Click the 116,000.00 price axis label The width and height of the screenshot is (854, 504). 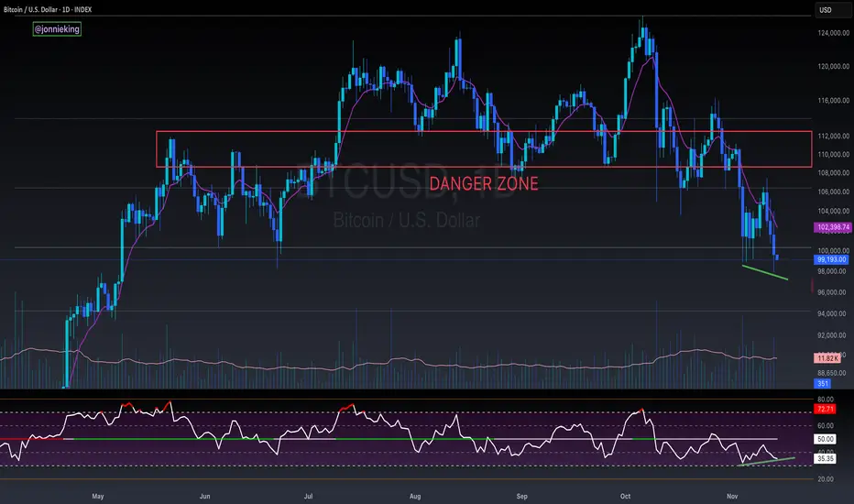click(x=833, y=101)
